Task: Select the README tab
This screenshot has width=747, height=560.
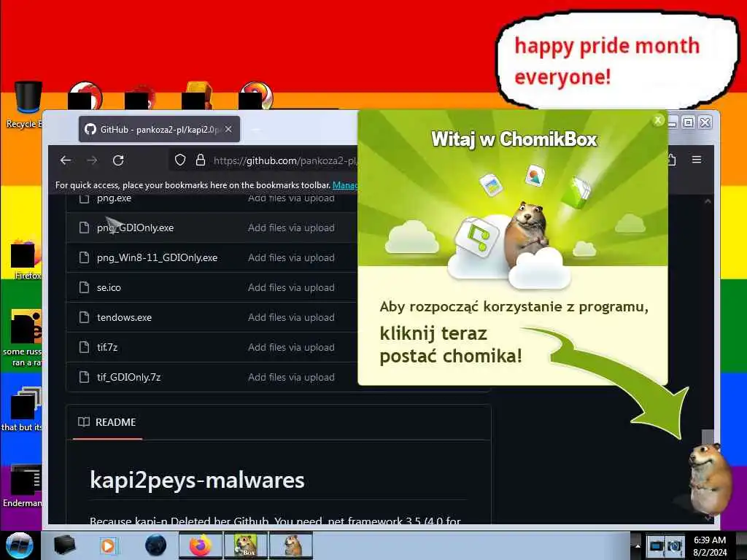Action: (x=107, y=422)
